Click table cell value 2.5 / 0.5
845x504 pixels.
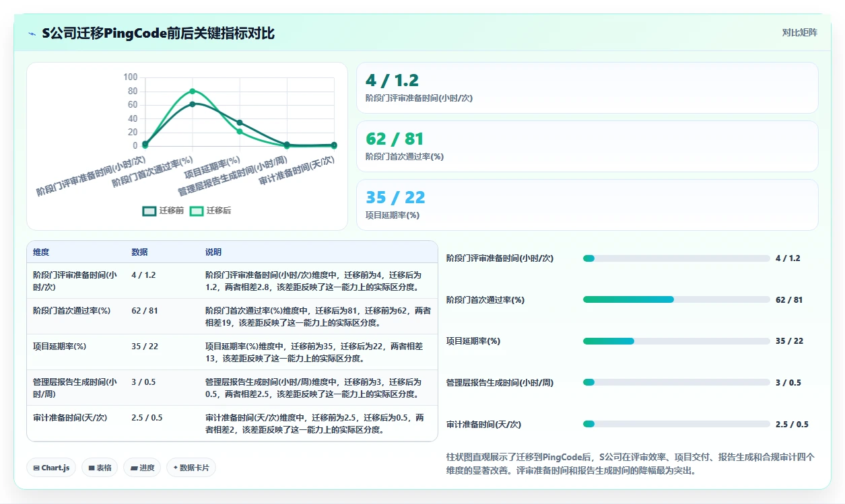(x=147, y=417)
